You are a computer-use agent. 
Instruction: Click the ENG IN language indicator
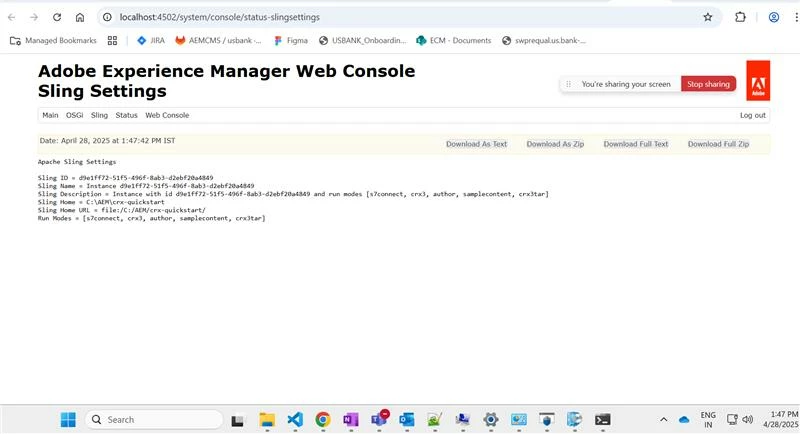708,420
